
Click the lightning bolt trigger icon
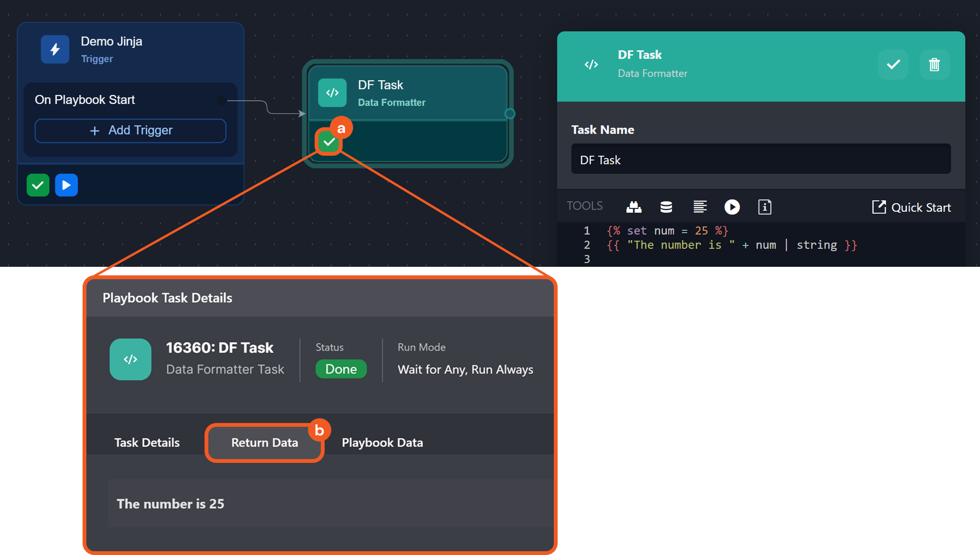(55, 49)
